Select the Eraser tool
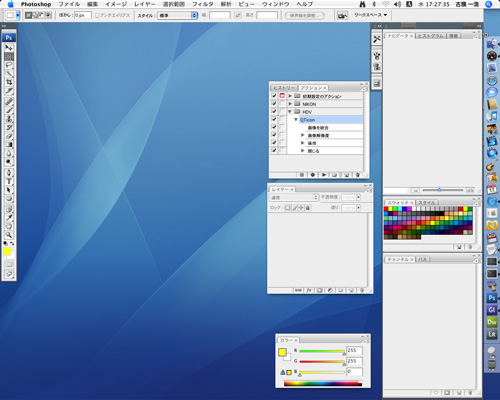 pos(9,136)
